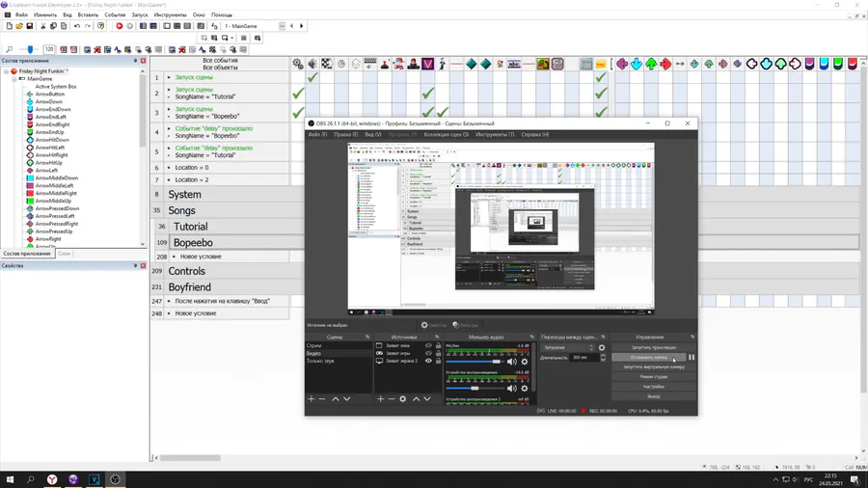The image size is (868, 488).
Task: Click the purple left arrow object icon
Action: tap(622, 65)
